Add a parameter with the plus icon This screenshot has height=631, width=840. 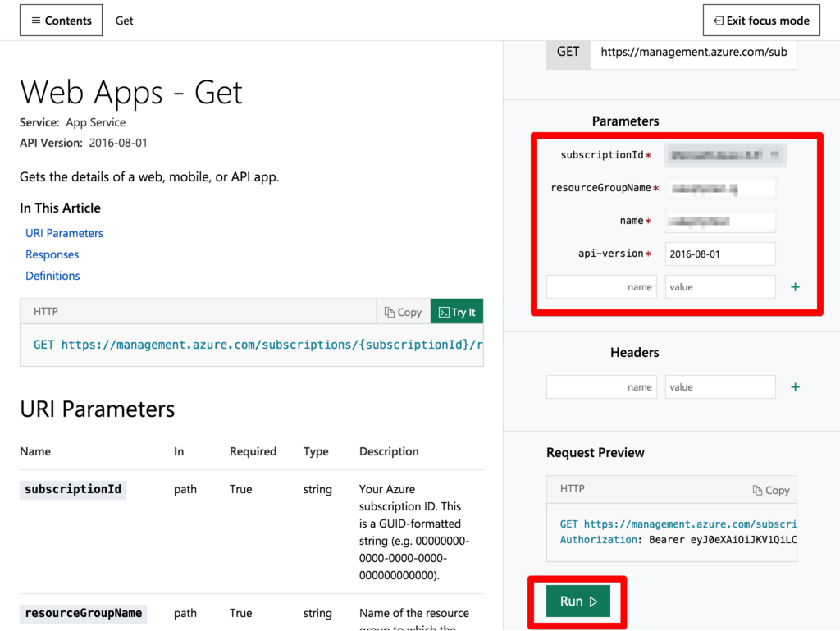coord(795,287)
